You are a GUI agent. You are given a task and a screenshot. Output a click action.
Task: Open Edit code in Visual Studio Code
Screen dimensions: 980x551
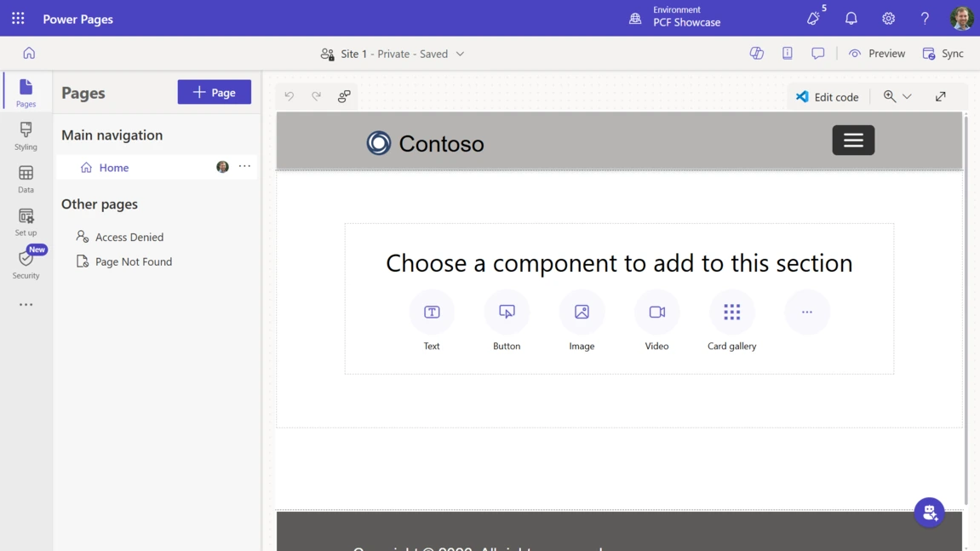pyautogui.click(x=827, y=97)
